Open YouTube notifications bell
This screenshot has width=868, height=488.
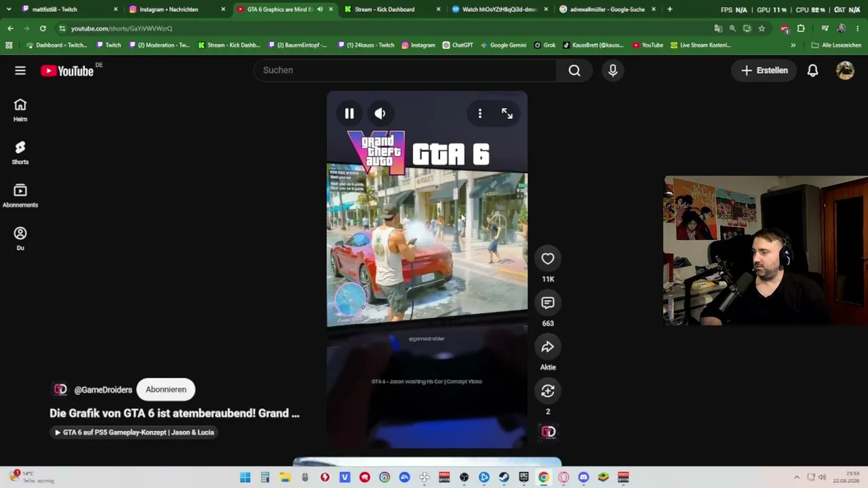[x=812, y=70]
